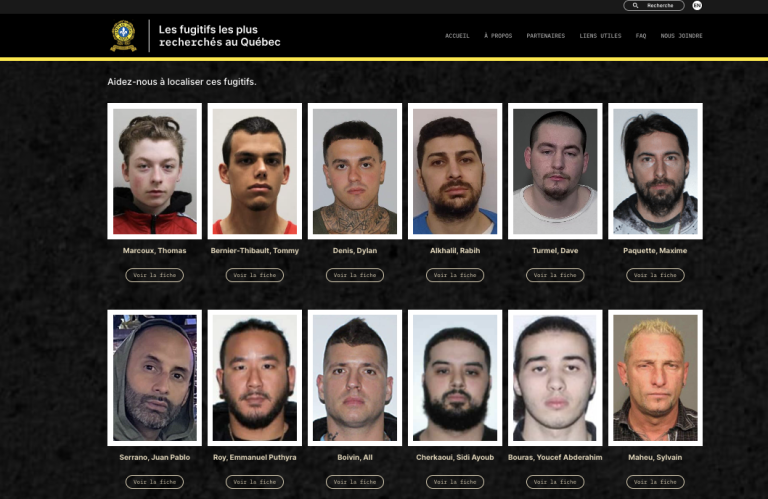Go to the ACCUEIL menu item
Viewport: 768px width, 499px height.
[457, 36]
